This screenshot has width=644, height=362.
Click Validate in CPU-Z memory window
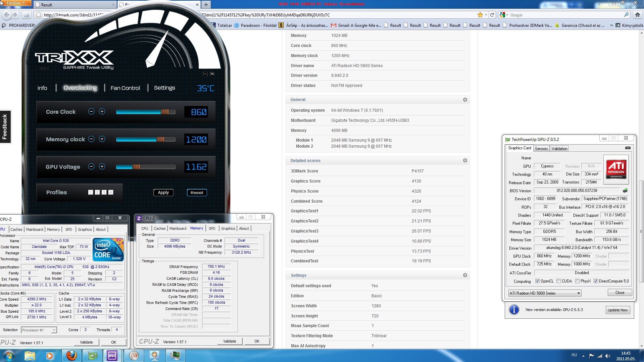coord(230,341)
